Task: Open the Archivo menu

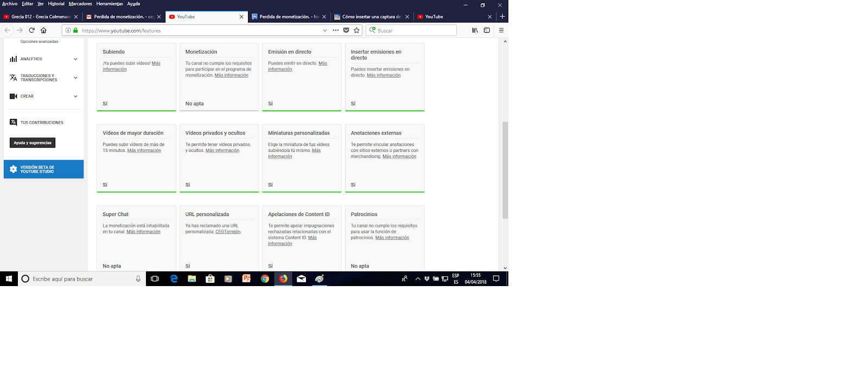Action: point(10,4)
